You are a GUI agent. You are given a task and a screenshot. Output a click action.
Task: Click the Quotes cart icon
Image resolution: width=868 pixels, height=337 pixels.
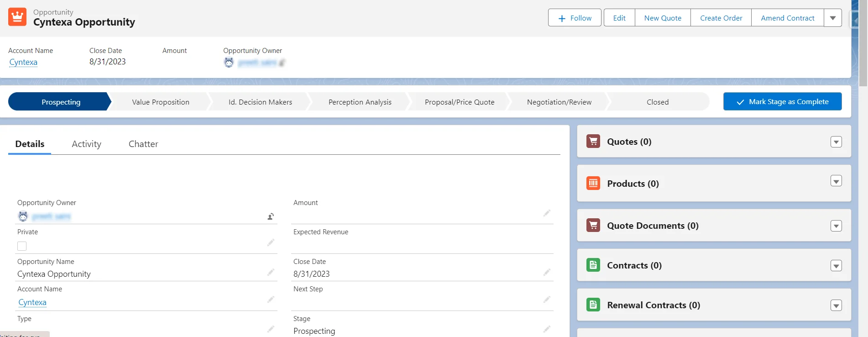point(593,142)
